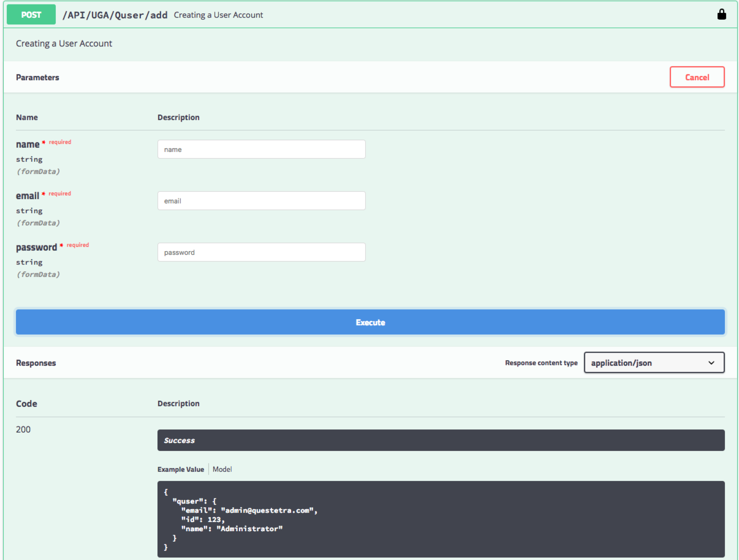Click into the password text box

pos(261,252)
